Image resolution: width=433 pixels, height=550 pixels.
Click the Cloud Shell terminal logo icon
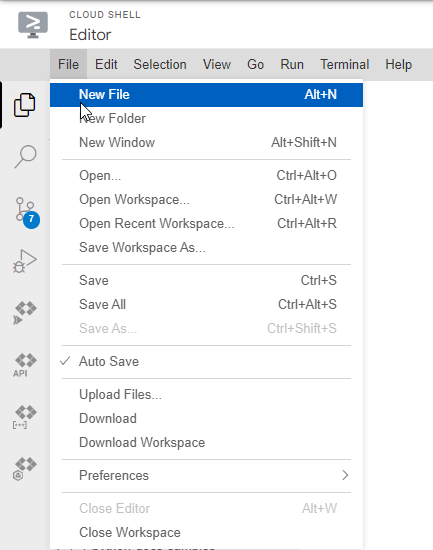33,25
